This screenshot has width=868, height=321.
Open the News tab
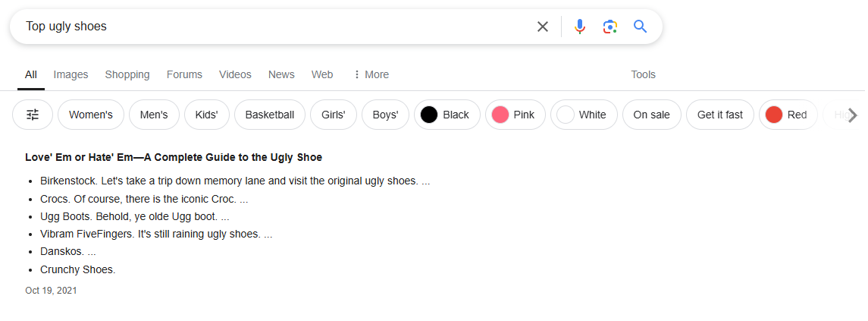pyautogui.click(x=281, y=74)
